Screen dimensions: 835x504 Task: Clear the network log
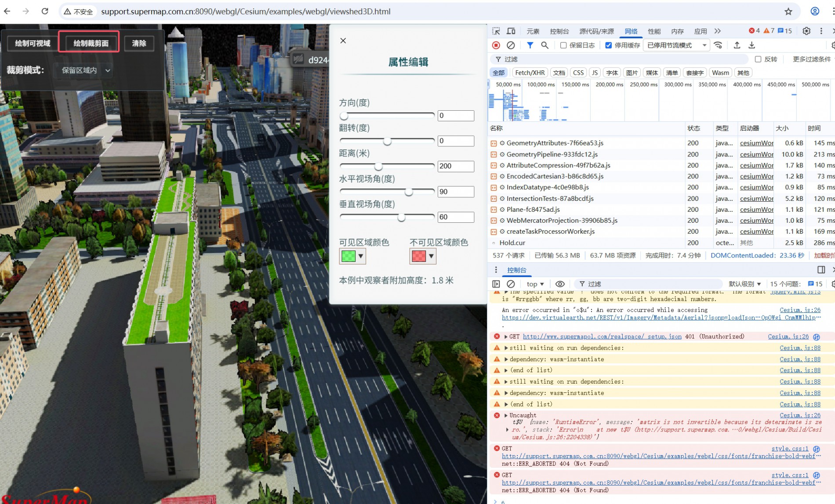coord(511,45)
